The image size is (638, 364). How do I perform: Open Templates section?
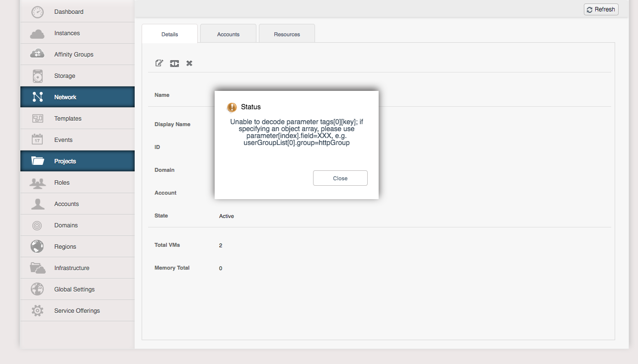click(78, 118)
